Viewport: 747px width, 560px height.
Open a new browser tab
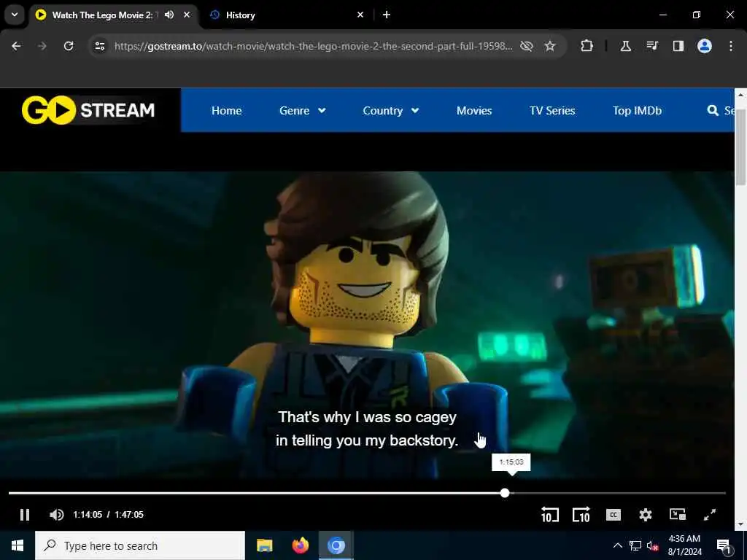pos(387,15)
